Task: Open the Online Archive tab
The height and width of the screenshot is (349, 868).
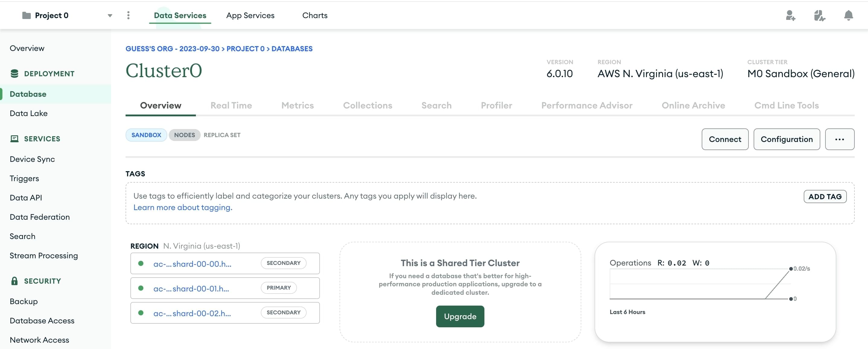Action: [693, 106]
